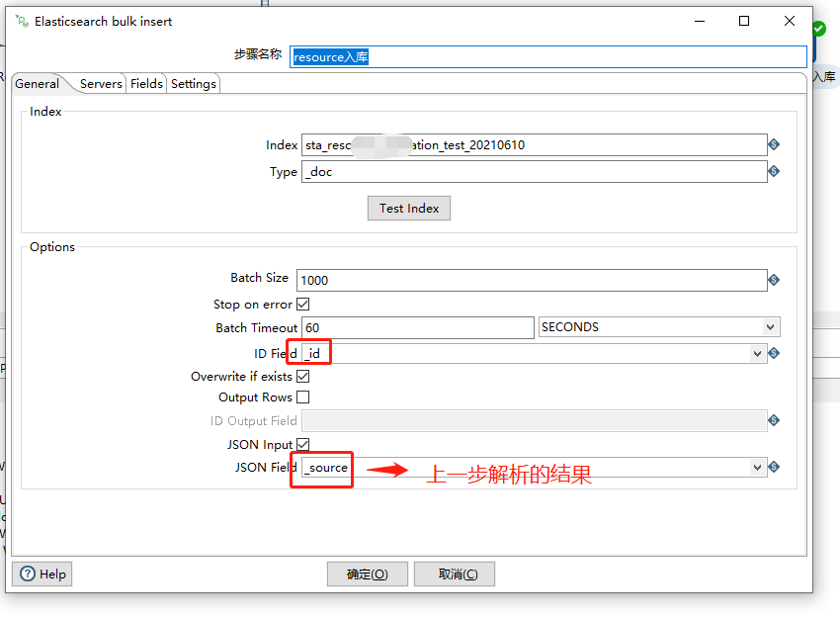Click the Elasticsearch bulk insert title icon
The image size is (840, 618).
22,22
